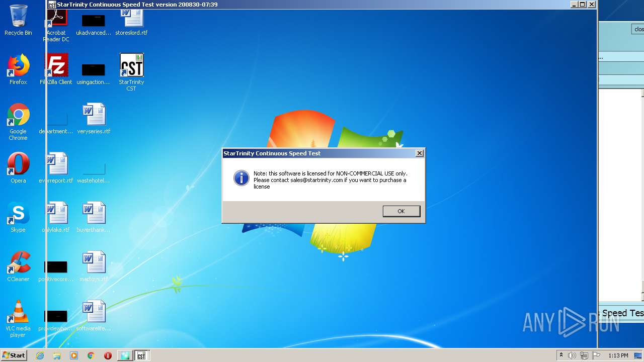This screenshot has width=644, height=362.
Task: Select the softwarelife document icon
Action: tap(94, 316)
